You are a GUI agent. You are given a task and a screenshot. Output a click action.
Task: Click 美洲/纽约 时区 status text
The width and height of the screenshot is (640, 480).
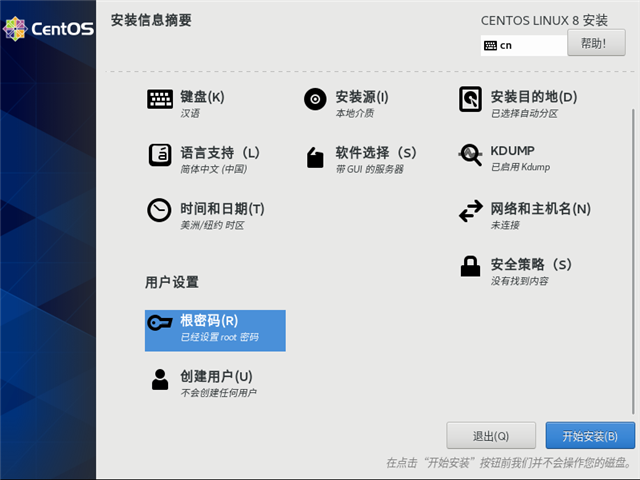click(x=212, y=225)
